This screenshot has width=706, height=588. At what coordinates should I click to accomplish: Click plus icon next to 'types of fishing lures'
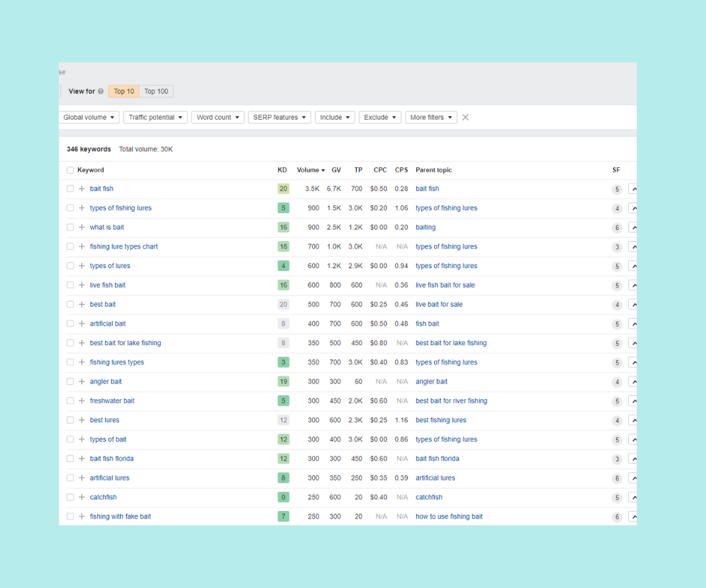82,208
